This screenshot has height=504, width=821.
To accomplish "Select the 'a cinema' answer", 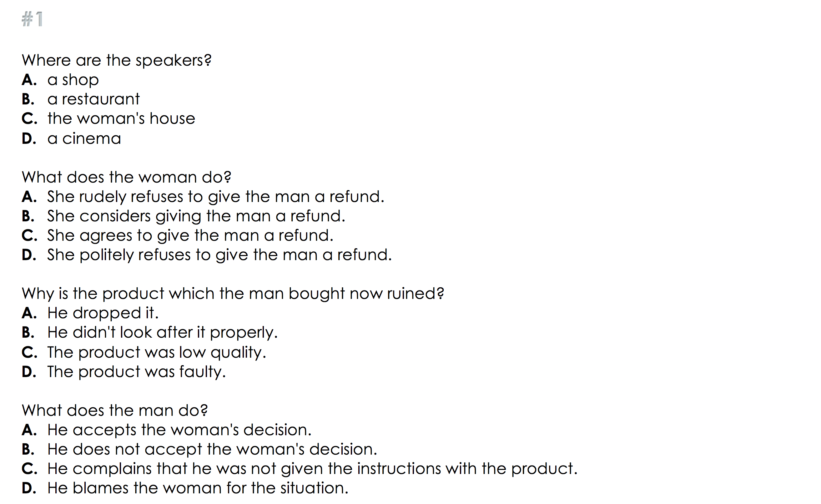I will [84, 138].
